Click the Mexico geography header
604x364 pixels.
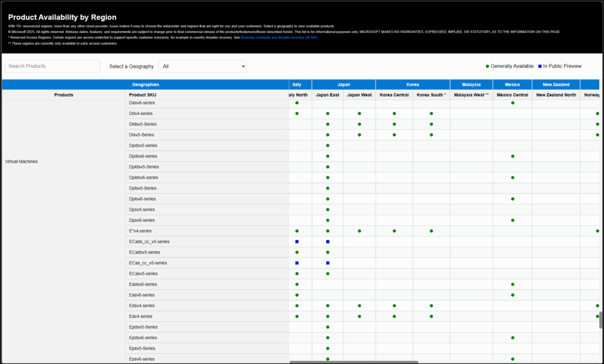pos(513,85)
